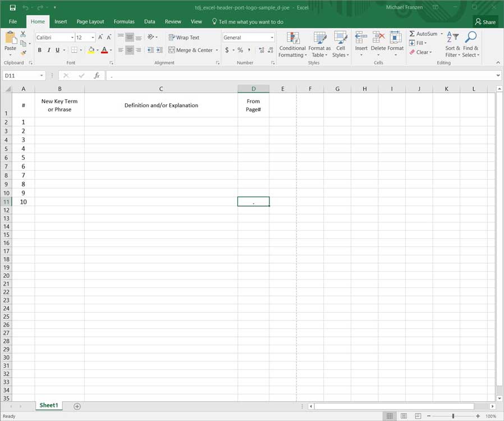
Task: Click the AutoSum button
Action: click(423, 34)
